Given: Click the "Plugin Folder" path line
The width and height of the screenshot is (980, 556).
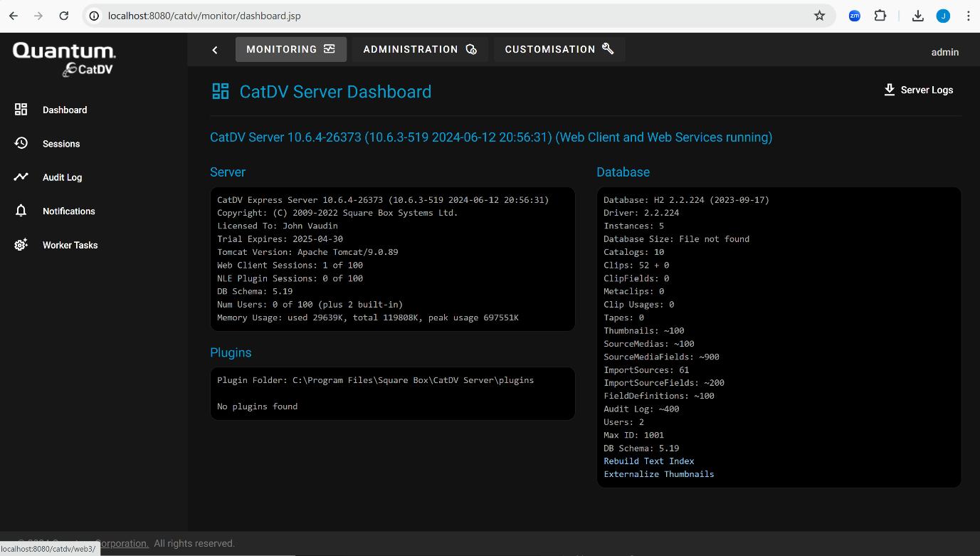Looking at the screenshot, I should tap(375, 380).
